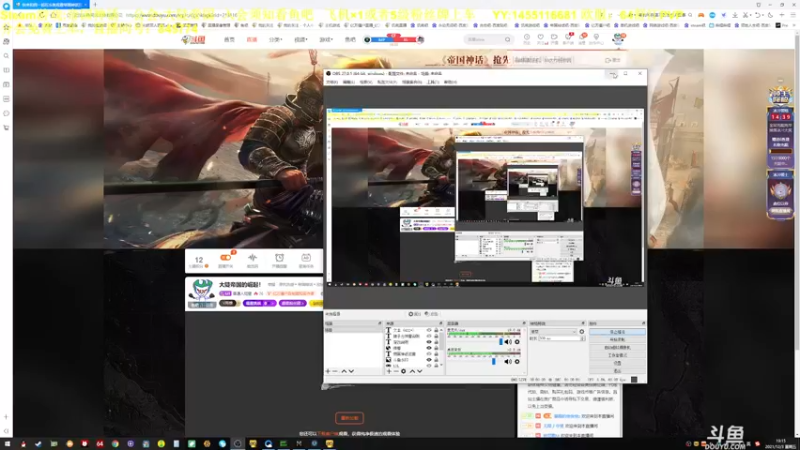Toggle visibility eye of the topmost text source
The width and height of the screenshot is (800, 450).
pyautogui.click(x=429, y=331)
